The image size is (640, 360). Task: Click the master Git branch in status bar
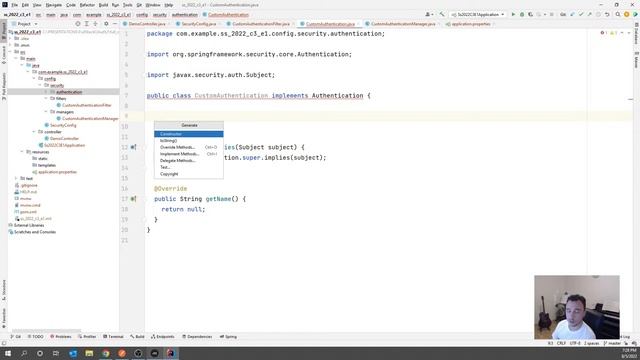pyautogui.click(x=612, y=344)
